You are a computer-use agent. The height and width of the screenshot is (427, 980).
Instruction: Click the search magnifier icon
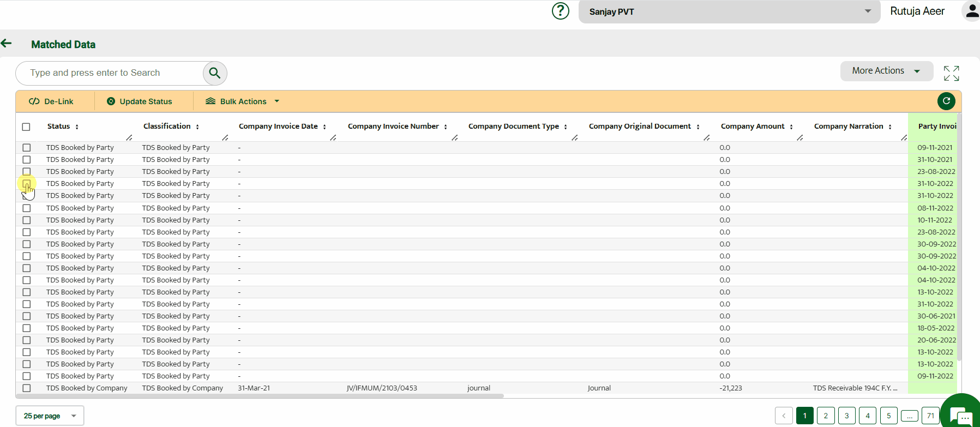coord(215,73)
